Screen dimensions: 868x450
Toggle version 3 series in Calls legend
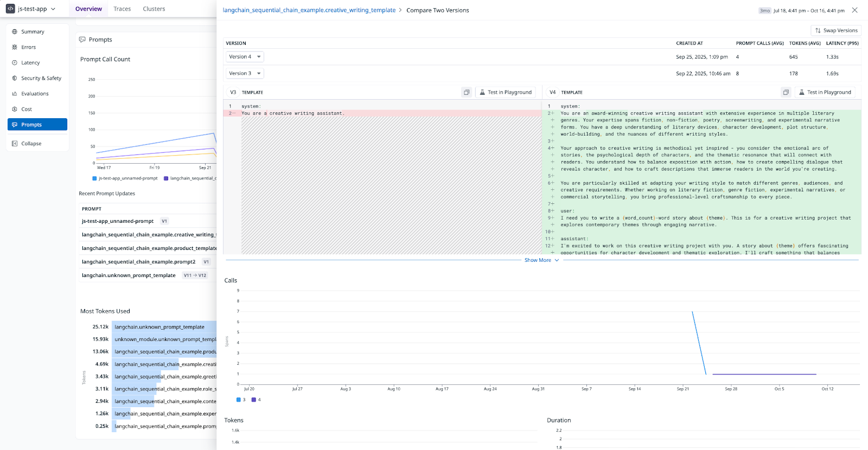[239, 400]
